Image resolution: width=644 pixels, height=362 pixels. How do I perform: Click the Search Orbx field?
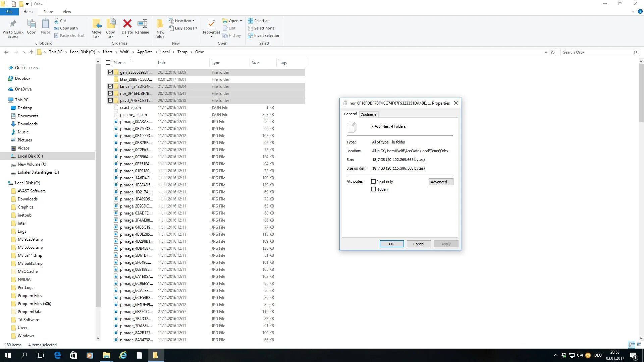[597, 52]
